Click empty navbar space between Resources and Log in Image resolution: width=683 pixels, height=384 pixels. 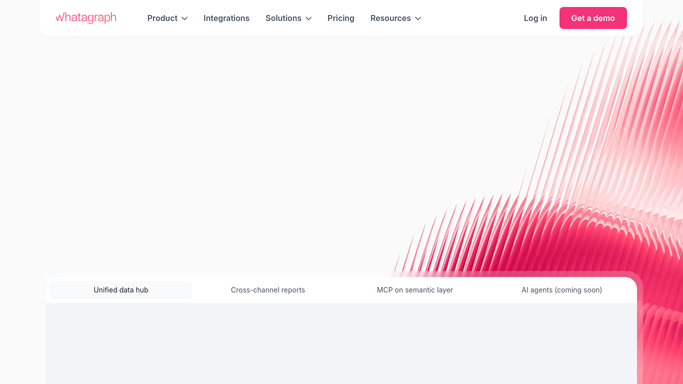coord(472,18)
